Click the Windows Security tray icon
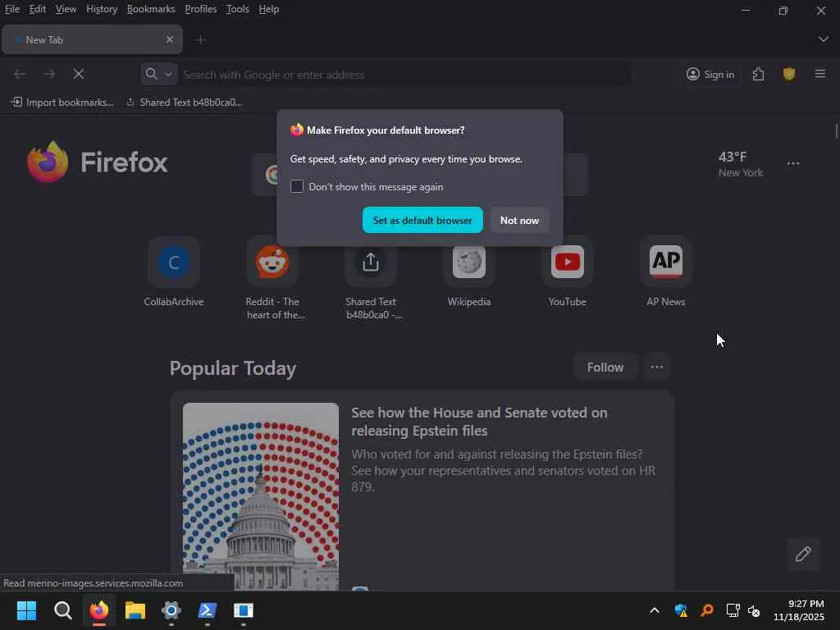 681,610
